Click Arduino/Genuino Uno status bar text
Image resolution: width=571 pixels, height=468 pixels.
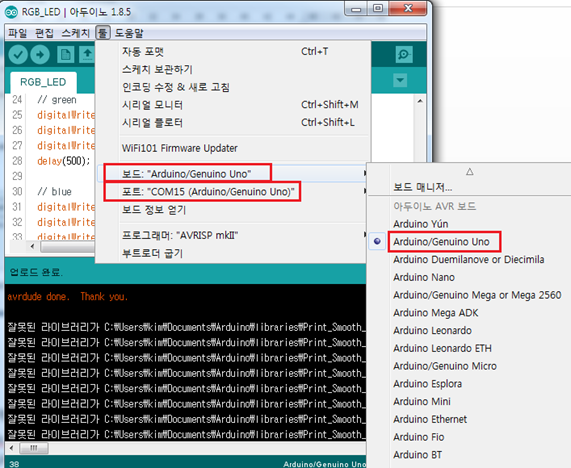324,464
